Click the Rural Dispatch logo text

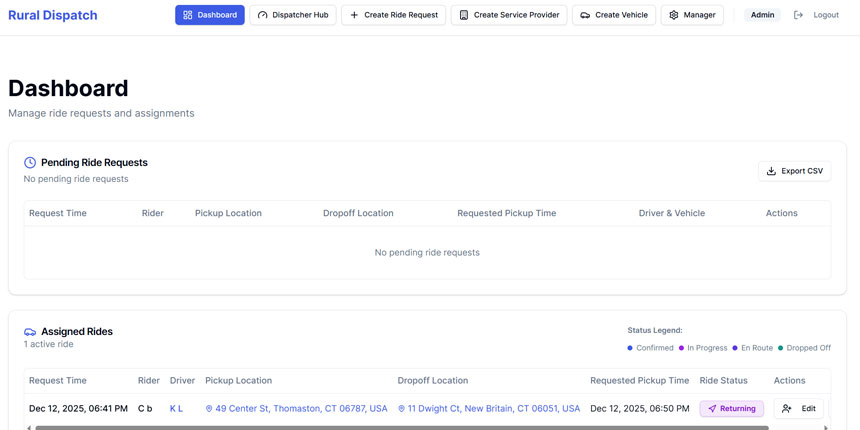[x=53, y=15]
